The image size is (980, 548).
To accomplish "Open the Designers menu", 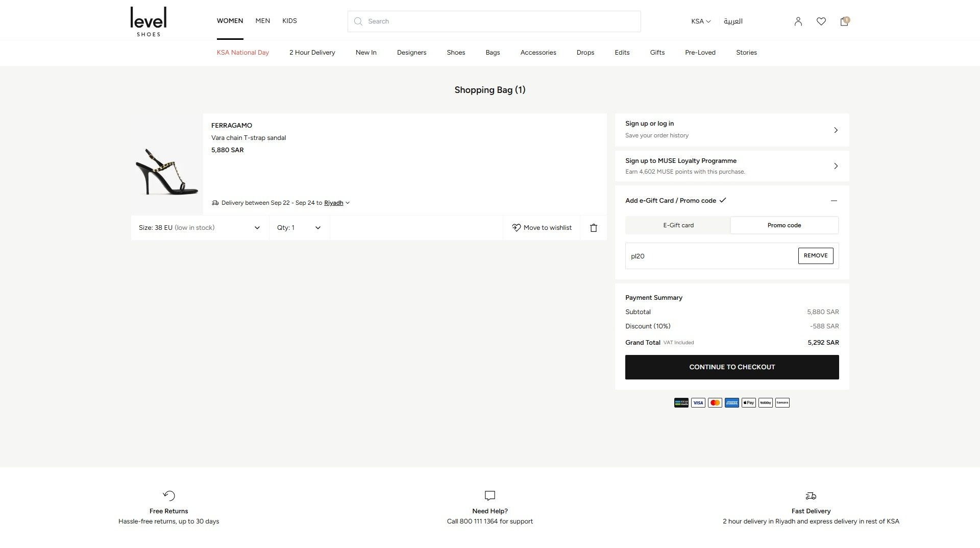I will tap(411, 53).
